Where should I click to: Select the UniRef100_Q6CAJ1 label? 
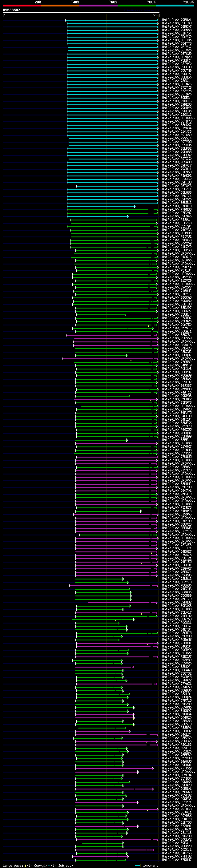(x=176, y=332)
